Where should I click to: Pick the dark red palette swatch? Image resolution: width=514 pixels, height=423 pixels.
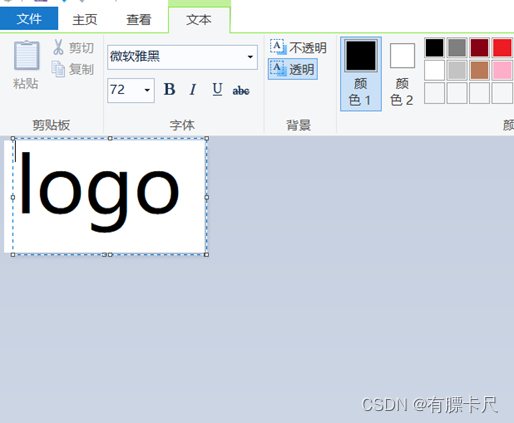coord(479,47)
